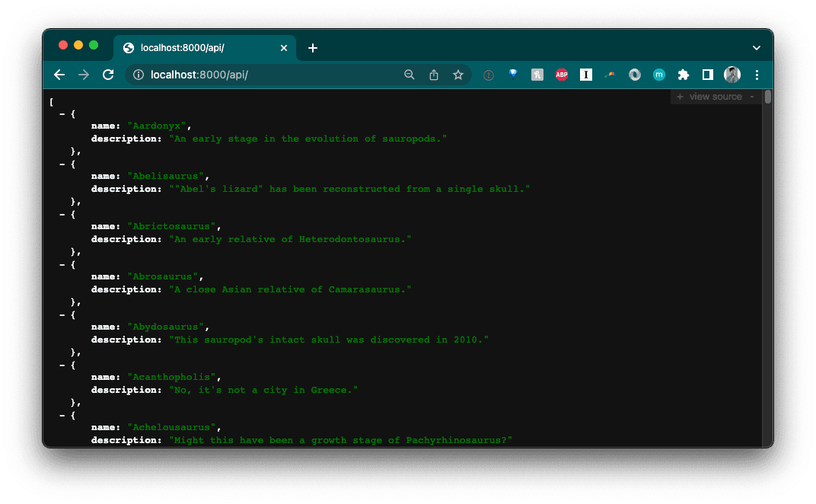Collapse the Abelisaurus JSON object
Image resolution: width=816 pixels, height=504 pixels.
click(x=62, y=164)
